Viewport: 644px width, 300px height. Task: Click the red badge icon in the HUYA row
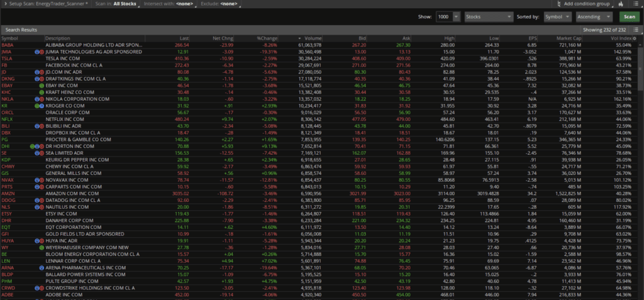(42, 240)
